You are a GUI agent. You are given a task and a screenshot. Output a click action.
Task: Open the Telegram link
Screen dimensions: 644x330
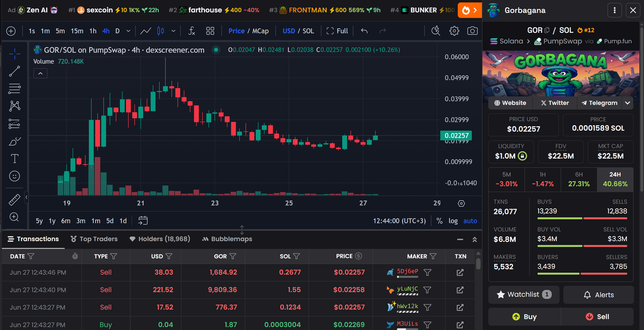pyautogui.click(x=599, y=103)
